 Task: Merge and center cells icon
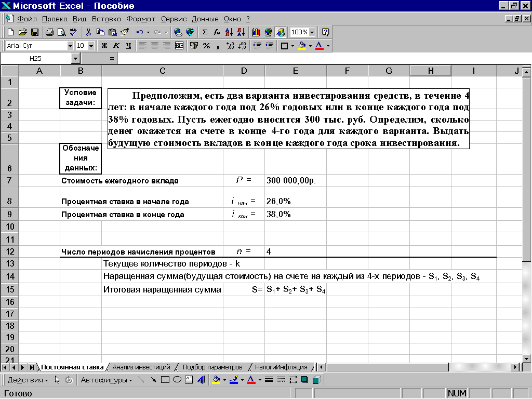click(179, 46)
